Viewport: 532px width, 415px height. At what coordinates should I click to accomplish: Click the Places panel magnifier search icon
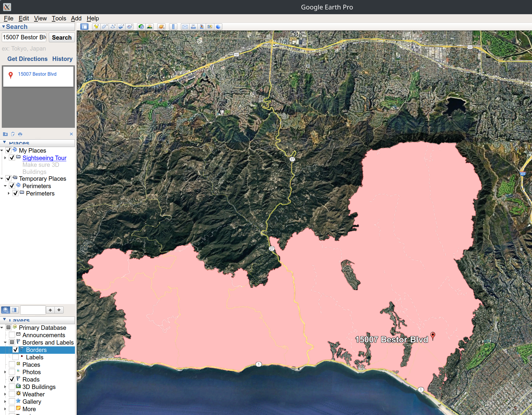[6, 310]
